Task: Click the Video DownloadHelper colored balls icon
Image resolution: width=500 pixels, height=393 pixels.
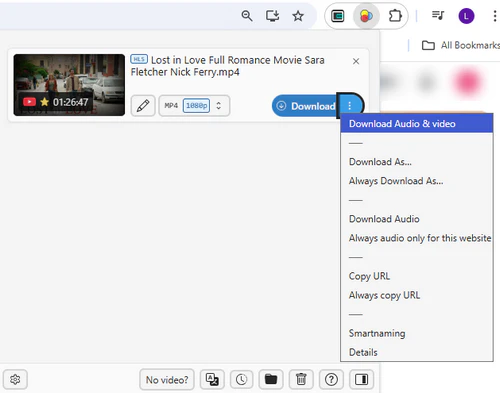Action: click(366, 16)
